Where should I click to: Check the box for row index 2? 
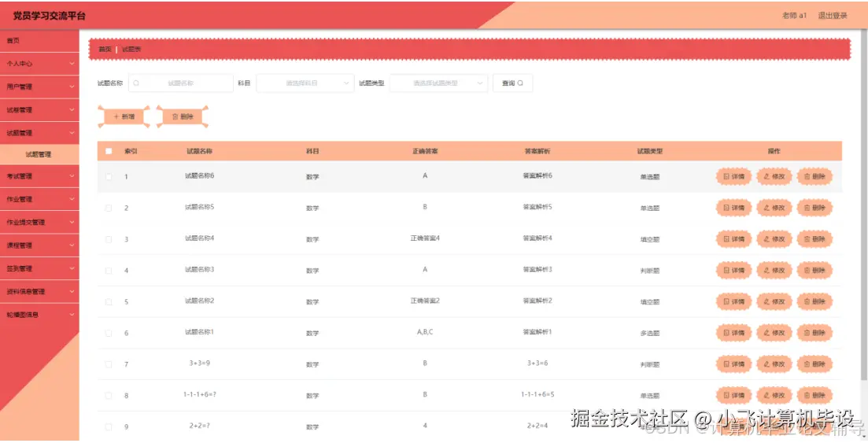109,209
